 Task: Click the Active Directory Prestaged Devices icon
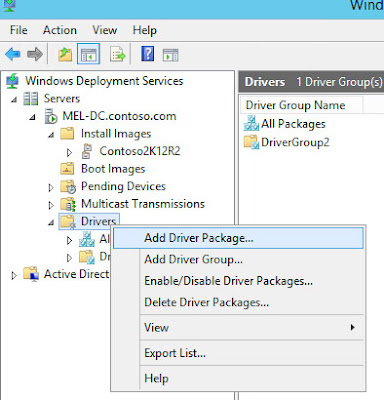click(31, 274)
